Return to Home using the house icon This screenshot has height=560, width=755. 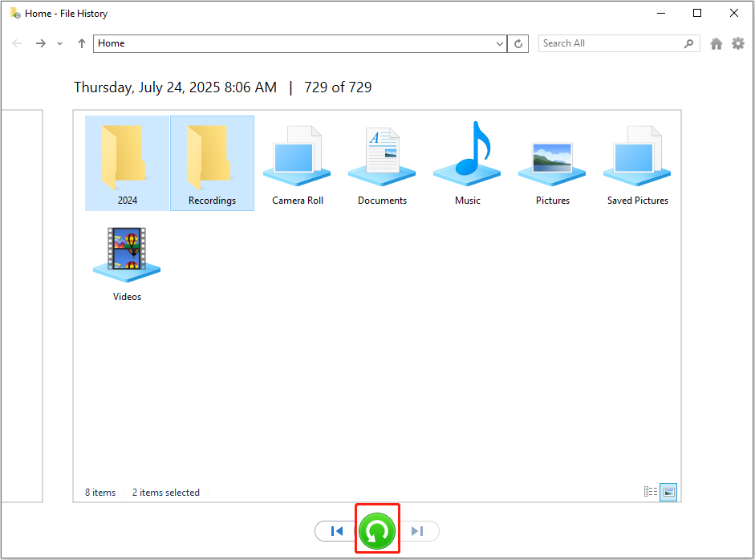(716, 43)
